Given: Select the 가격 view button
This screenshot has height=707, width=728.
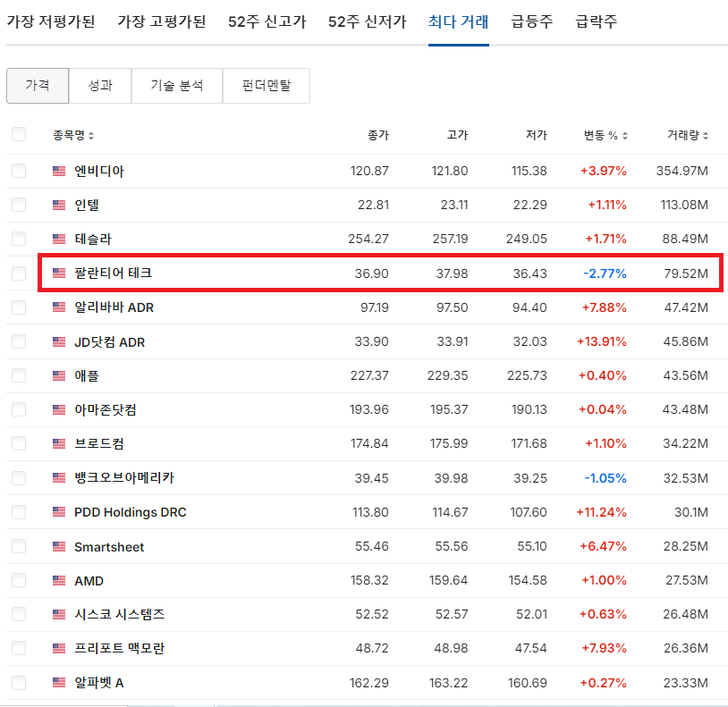Looking at the screenshot, I should click(38, 86).
